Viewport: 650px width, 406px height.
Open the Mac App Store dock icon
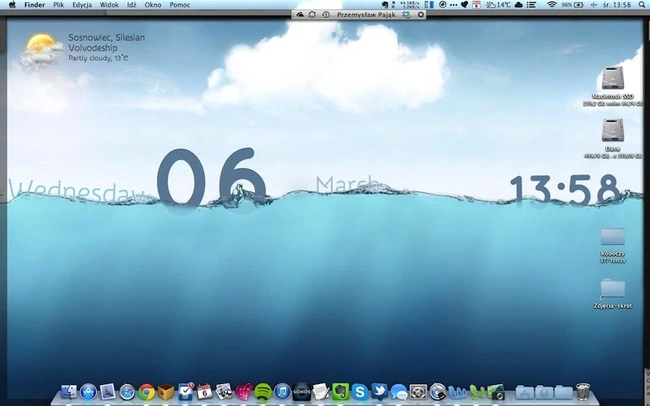click(88, 392)
